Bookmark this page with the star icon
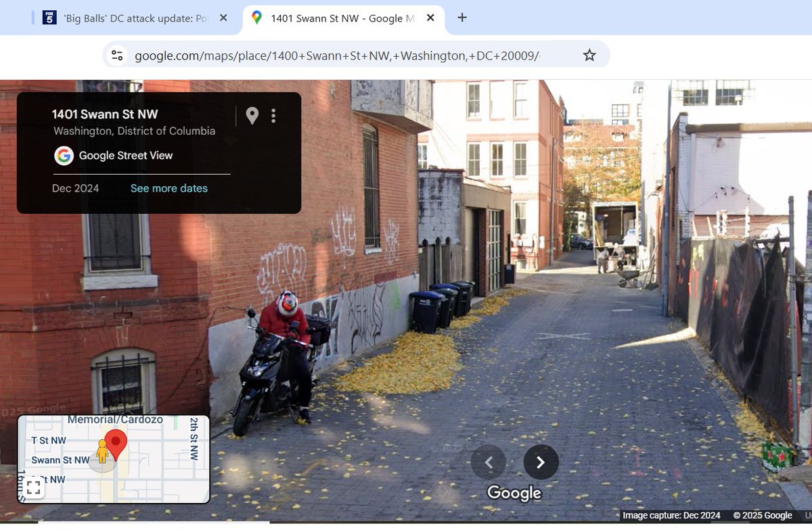Screen dimensions: 812x532 (589, 56)
